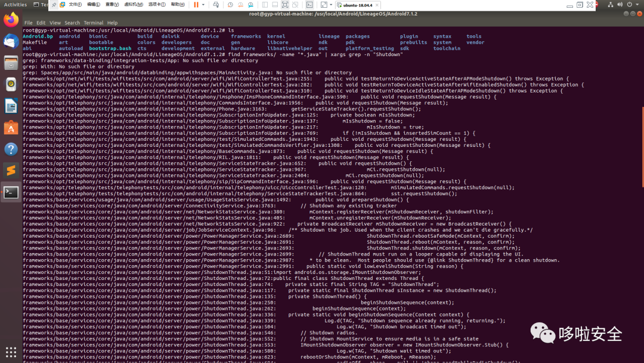
Task: Click the UsageStatsService.java:1492 result line
Action: tap(216, 199)
